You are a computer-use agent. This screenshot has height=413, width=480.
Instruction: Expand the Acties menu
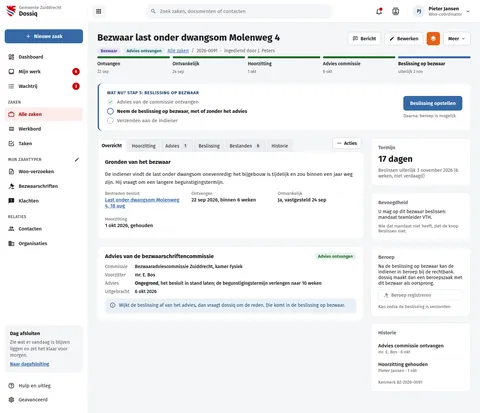[x=347, y=143]
